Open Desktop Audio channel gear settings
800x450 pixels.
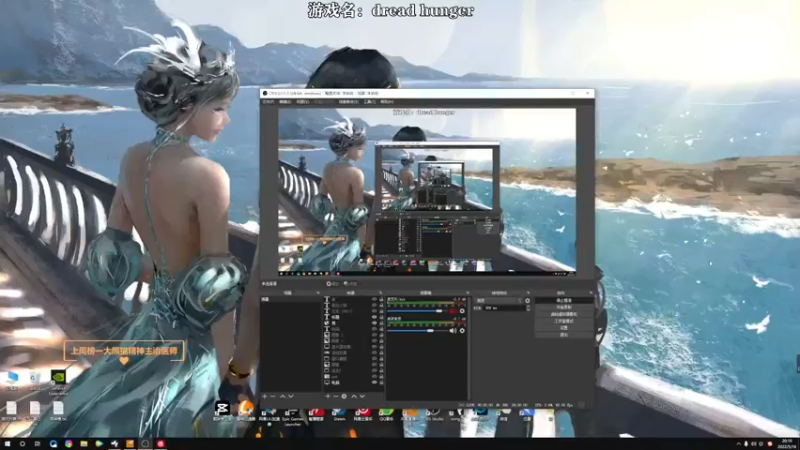click(462, 331)
